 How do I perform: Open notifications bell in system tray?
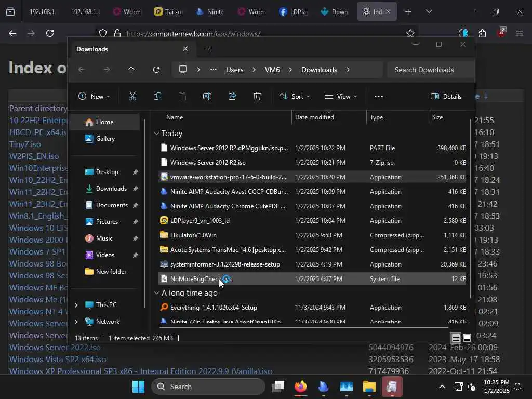click(x=518, y=387)
